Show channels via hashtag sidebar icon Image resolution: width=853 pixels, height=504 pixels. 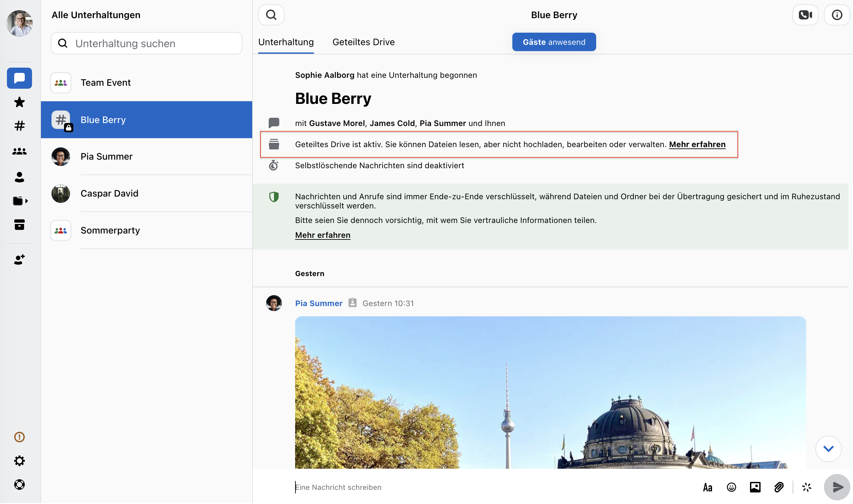[x=19, y=126]
